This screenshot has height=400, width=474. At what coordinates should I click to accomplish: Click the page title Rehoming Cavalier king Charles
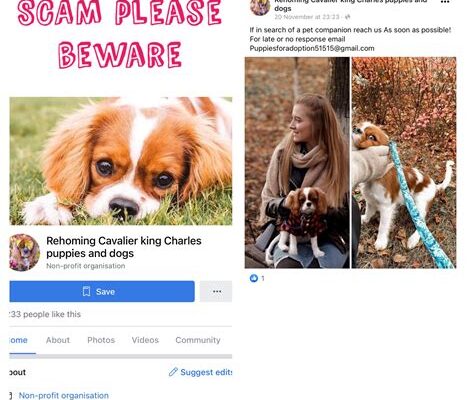[124, 241]
